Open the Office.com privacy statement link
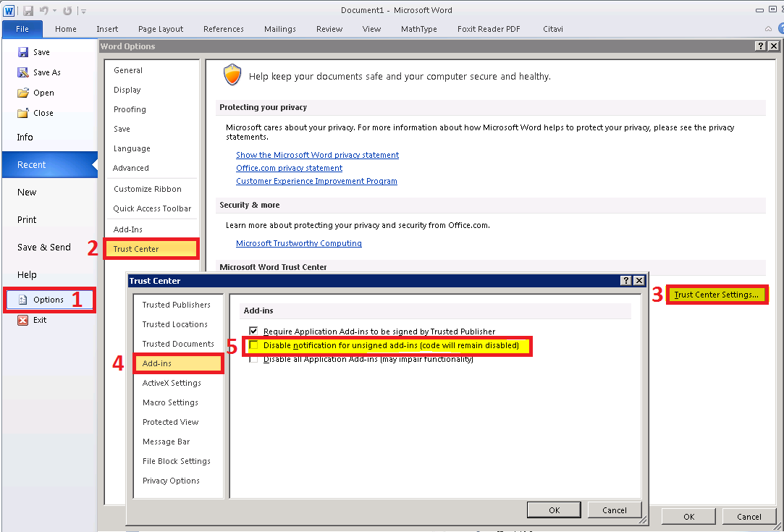Screen dimensions: 784x532 289,168
